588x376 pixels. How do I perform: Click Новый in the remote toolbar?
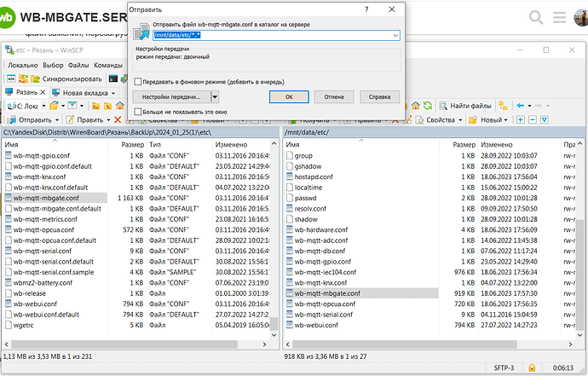click(x=485, y=119)
